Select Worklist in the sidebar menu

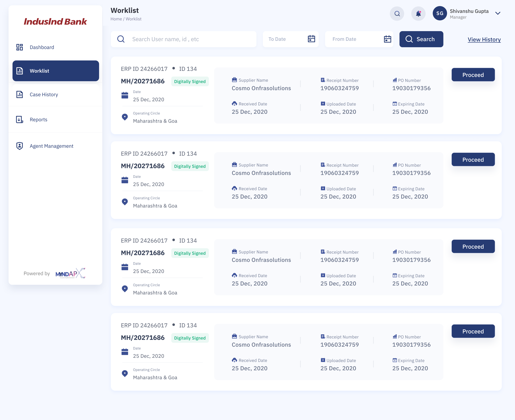[x=56, y=71]
